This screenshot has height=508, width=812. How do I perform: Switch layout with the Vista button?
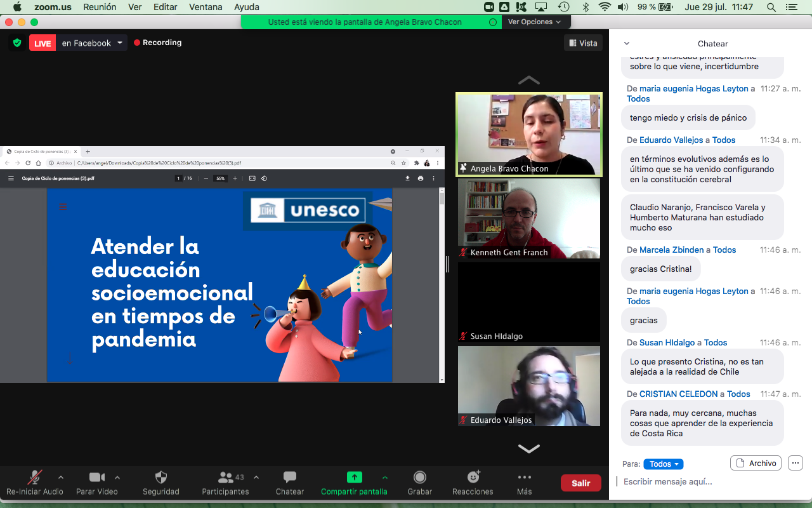(x=583, y=43)
